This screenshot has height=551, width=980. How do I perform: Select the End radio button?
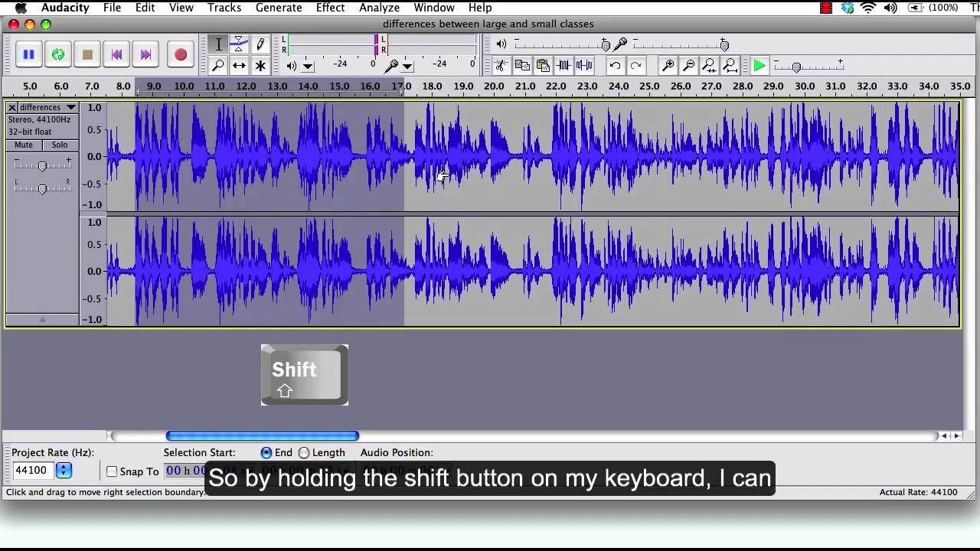point(266,453)
